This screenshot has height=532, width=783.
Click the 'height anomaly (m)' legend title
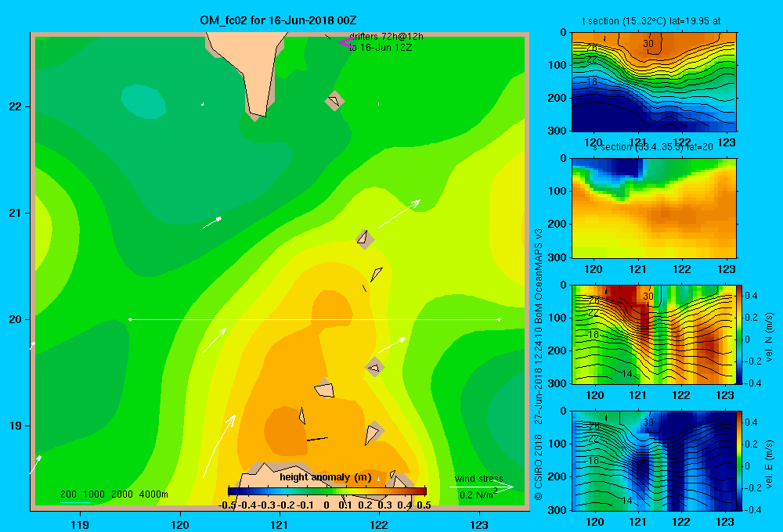click(326, 477)
